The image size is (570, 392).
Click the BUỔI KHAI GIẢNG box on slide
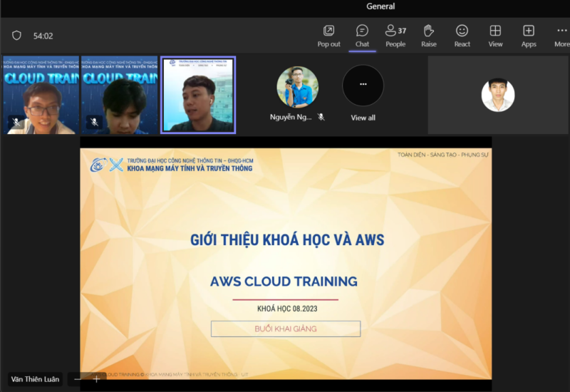point(286,329)
